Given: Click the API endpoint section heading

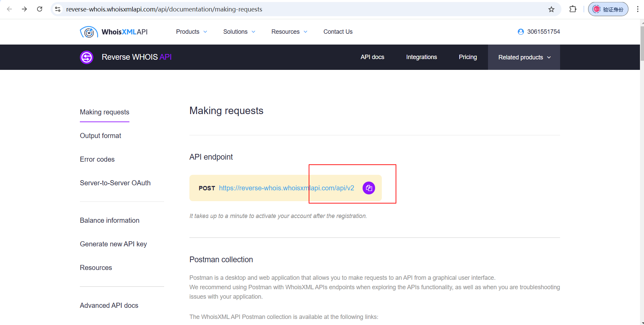Looking at the screenshot, I should pos(211,157).
